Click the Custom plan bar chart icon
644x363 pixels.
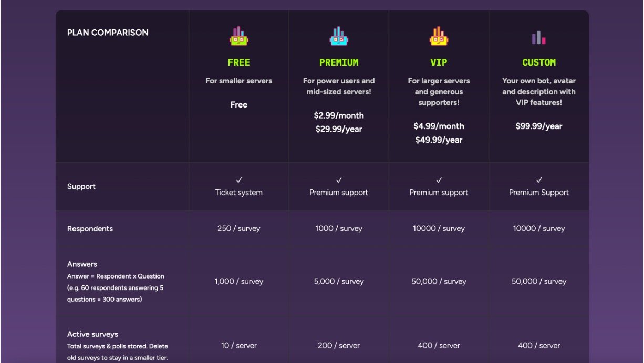539,37
